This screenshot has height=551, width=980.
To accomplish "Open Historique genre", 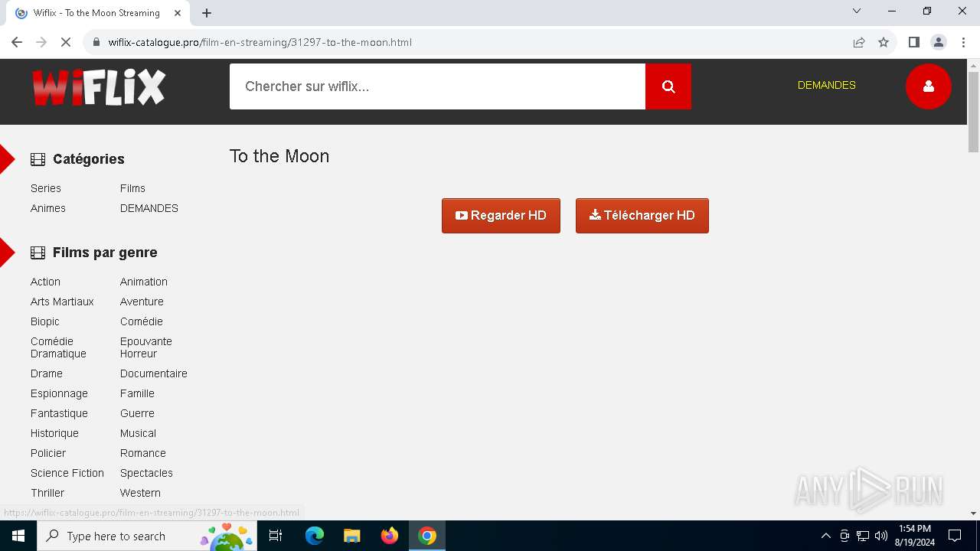I will tap(54, 433).
